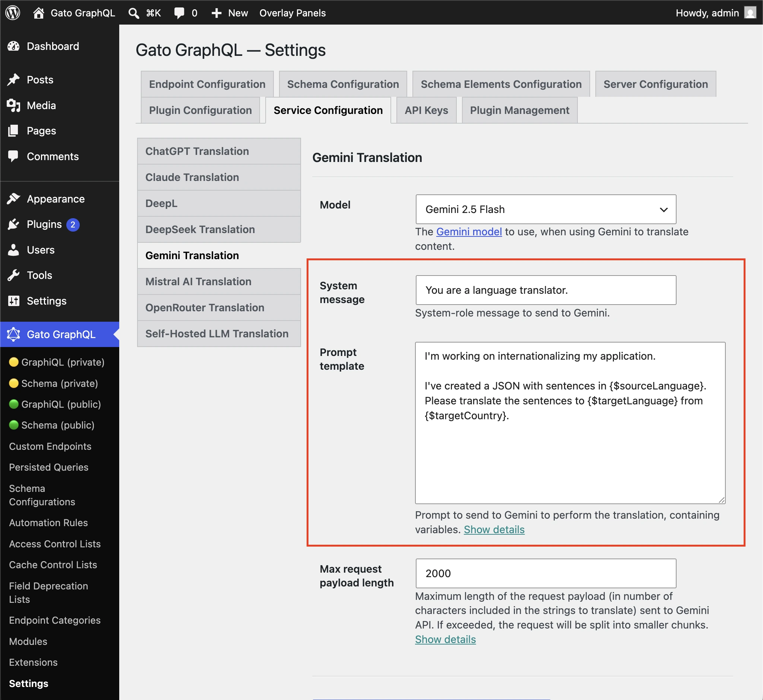Switch to Endpoint Configuration tab
Viewport: 763px width, 700px height.
tap(207, 84)
